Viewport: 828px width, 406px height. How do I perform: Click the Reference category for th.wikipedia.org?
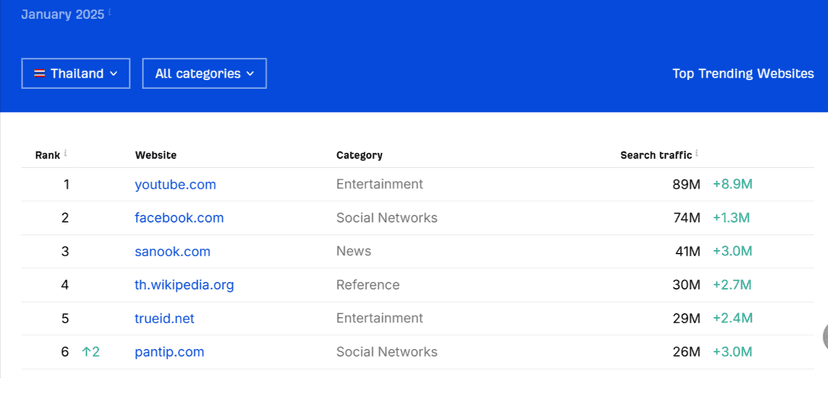(x=368, y=285)
